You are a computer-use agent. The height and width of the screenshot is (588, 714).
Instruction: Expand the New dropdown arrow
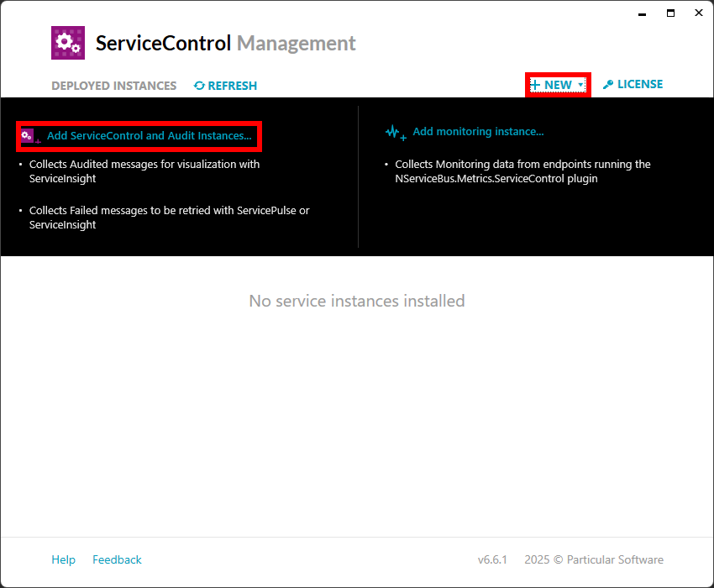pyautogui.click(x=580, y=85)
